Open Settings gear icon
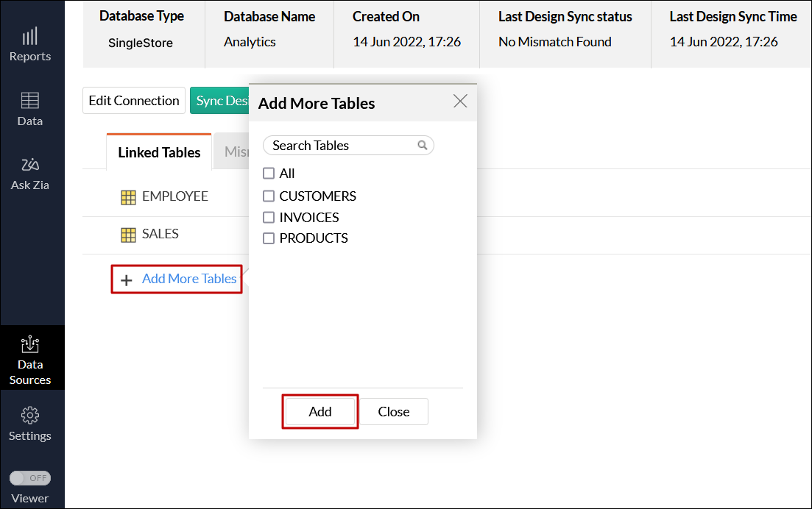Viewport: 812px width, 509px height. pos(30,415)
